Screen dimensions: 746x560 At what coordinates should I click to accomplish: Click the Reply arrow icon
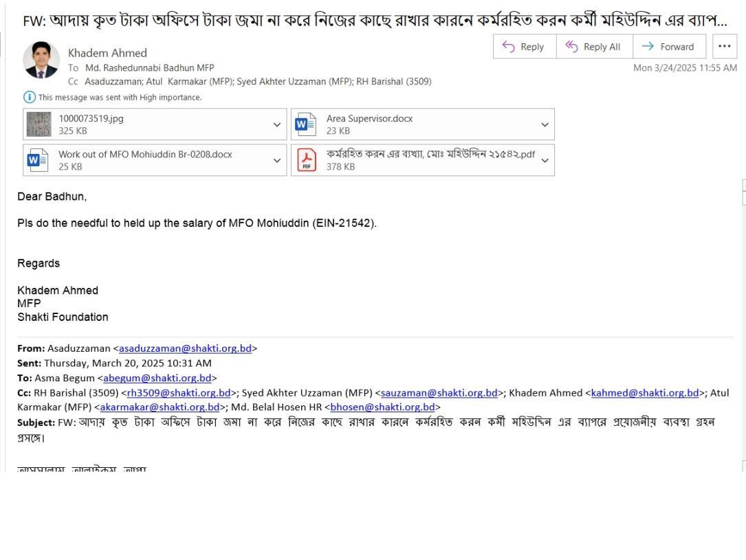(509, 46)
